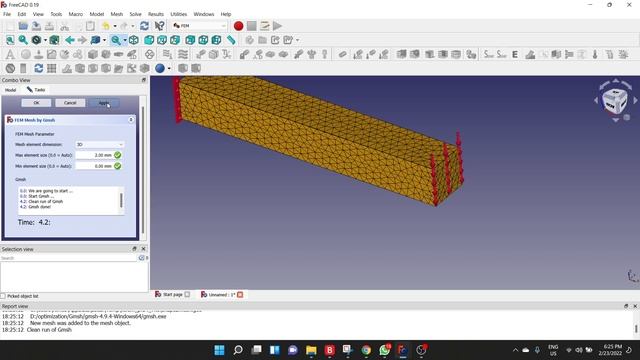Viewport: 640px width, 360px height.
Task: Click the mesh grid icon in bottom toolbar
Action: tap(52, 68)
